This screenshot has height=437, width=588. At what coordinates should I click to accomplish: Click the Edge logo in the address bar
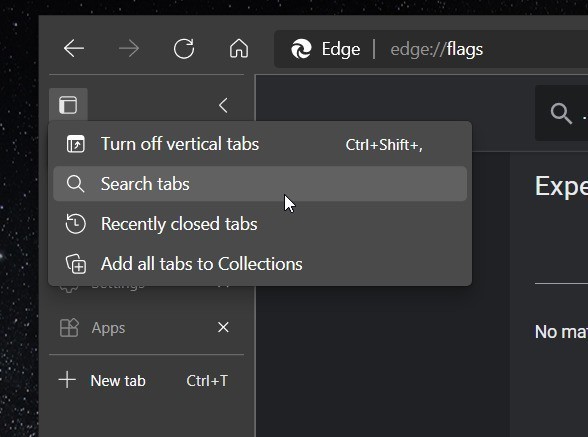(301, 49)
